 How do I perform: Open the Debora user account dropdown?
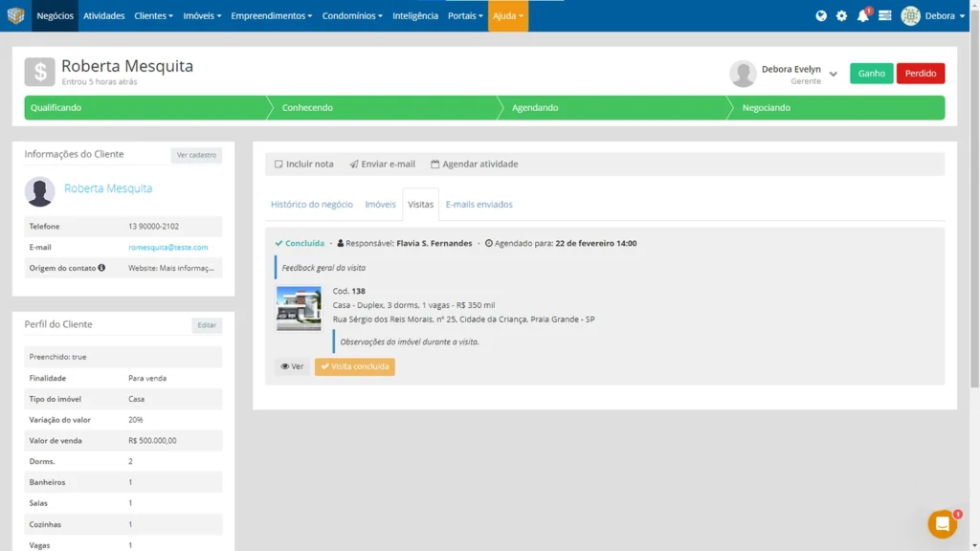[945, 15]
